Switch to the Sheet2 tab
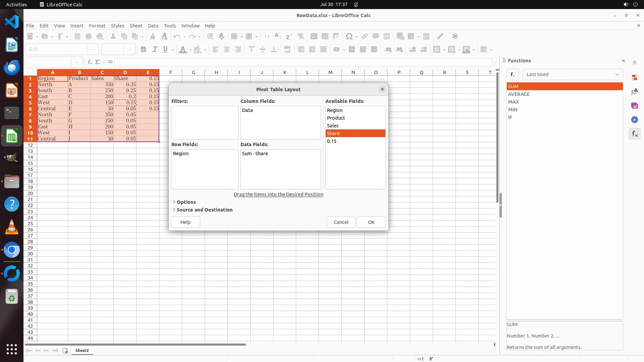Image resolution: width=644 pixels, height=362 pixels. point(82,351)
